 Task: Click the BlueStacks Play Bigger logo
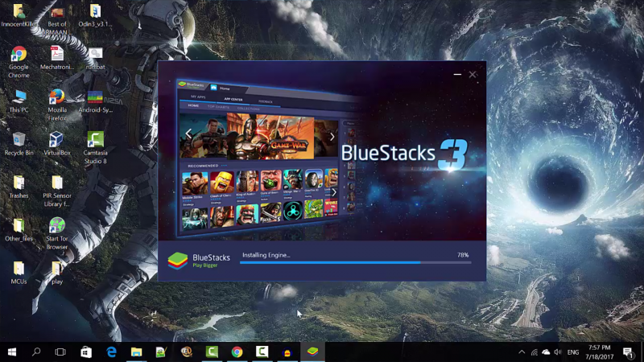(199, 261)
